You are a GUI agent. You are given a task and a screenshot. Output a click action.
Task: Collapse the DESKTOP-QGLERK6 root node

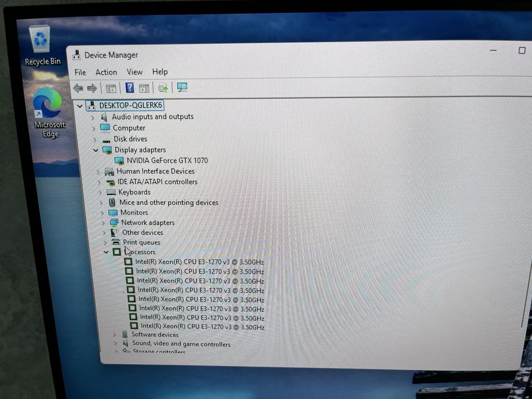[x=80, y=106]
